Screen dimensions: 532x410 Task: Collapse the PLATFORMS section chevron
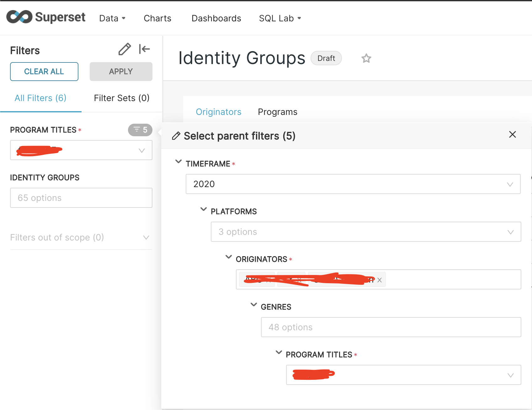pos(203,209)
